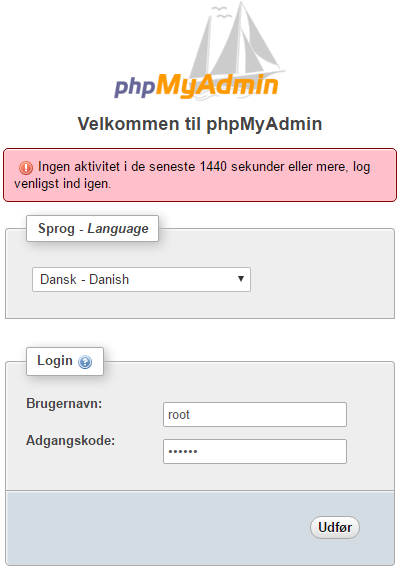Focus the Brugernavn field containing root
The width and height of the screenshot is (400, 566).
(255, 414)
